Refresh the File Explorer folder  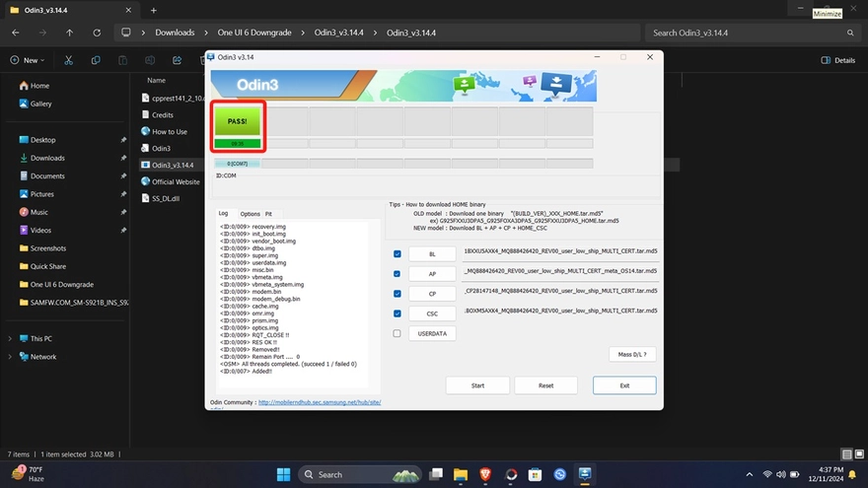pos(97,33)
